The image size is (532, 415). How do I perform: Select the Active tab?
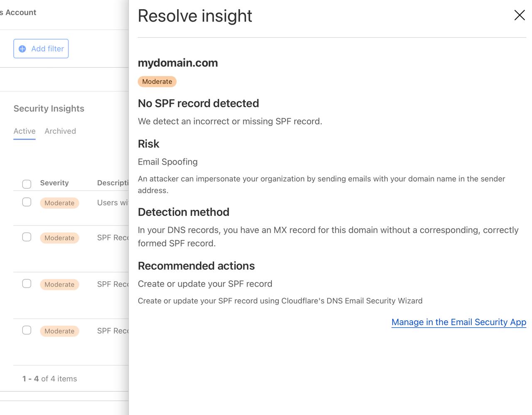[25, 131]
